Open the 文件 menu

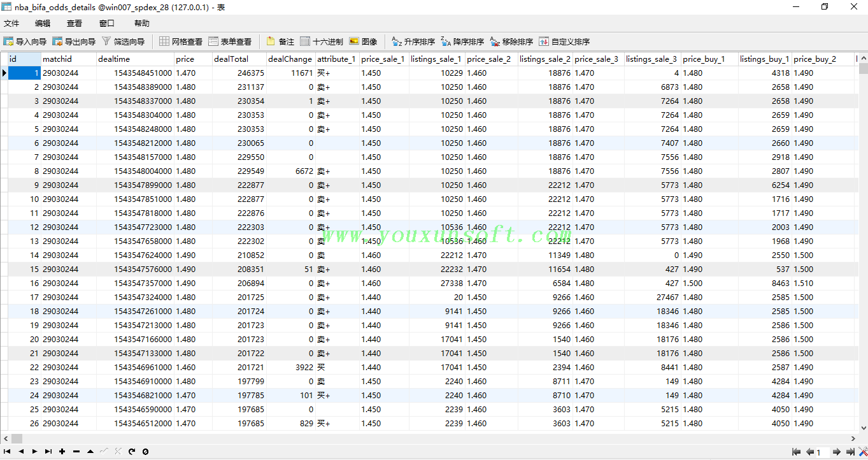point(11,24)
